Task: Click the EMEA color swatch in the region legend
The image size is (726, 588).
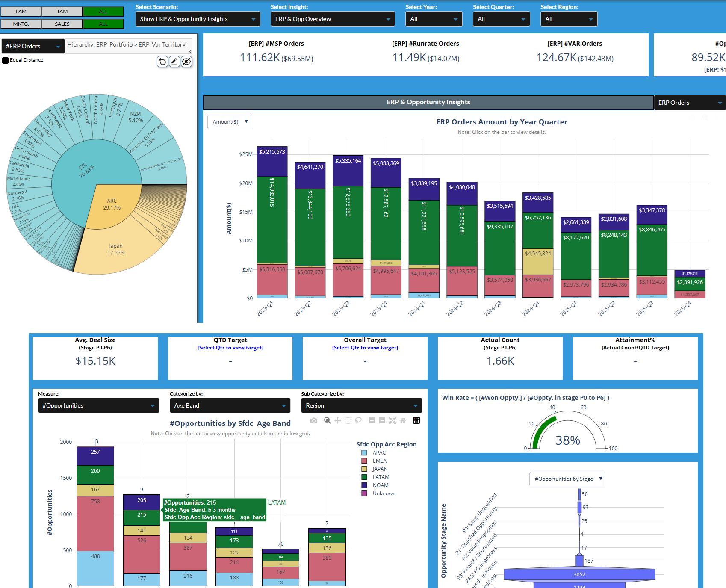Action: 364,461
